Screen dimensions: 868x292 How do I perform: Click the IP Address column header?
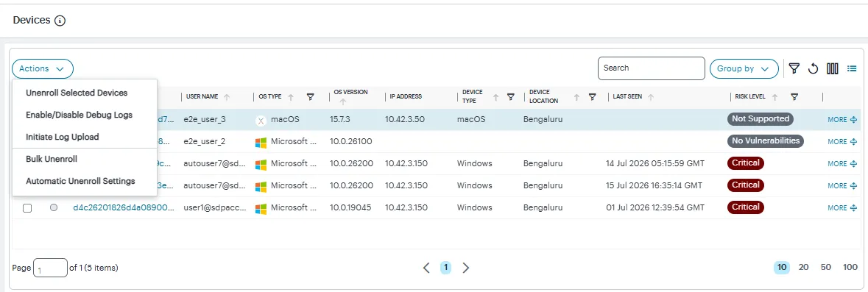(x=406, y=97)
